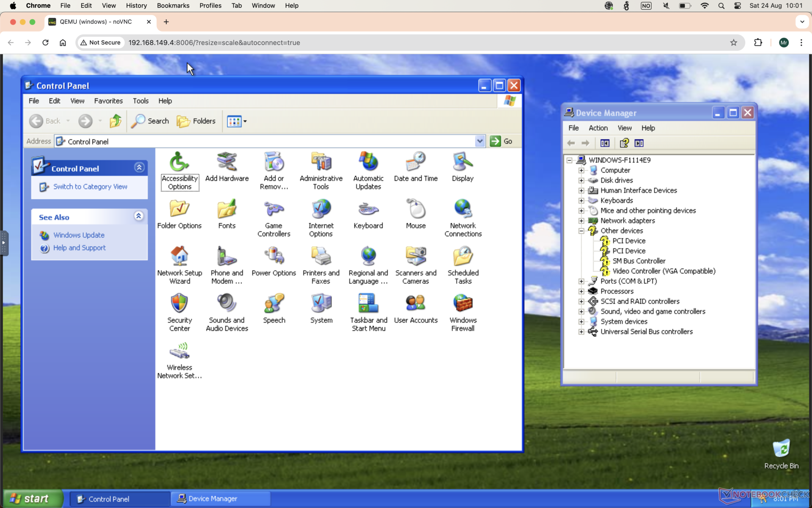Expand Network adapters node in Device Manager

point(581,221)
